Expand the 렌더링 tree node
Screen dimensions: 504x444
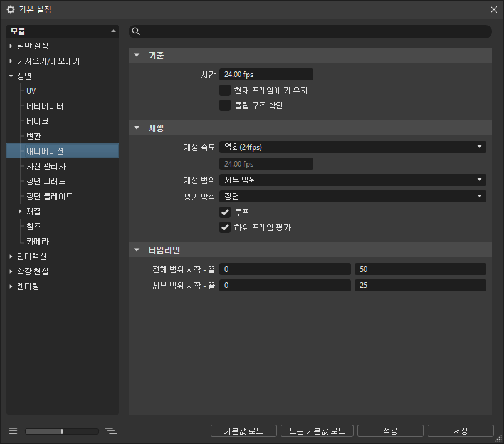[x=11, y=286]
